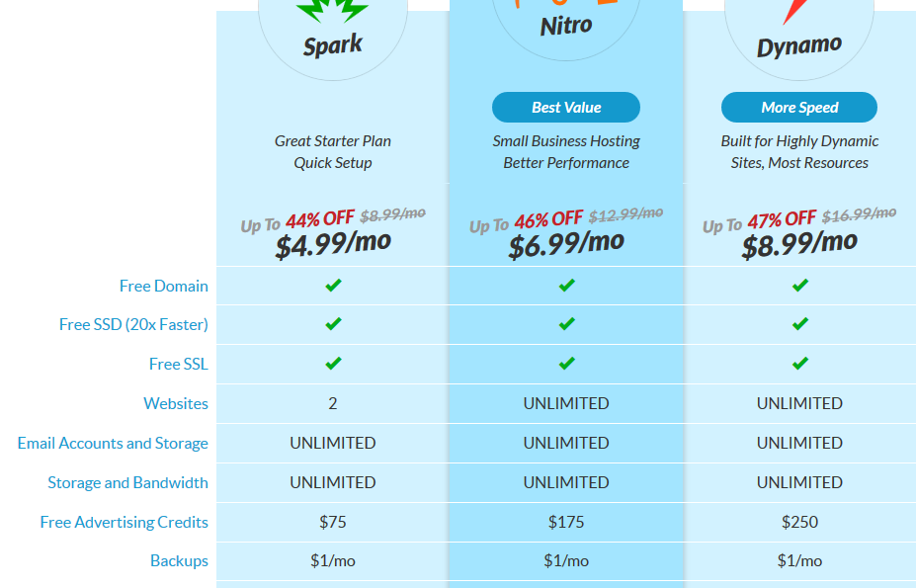
Task: Open Email Accounts and Storage link
Action: tap(113, 444)
